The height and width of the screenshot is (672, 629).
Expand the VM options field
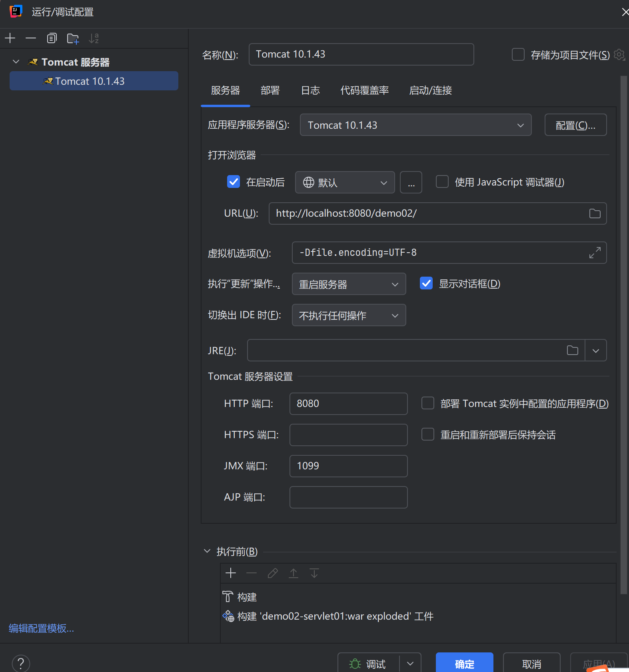click(x=595, y=253)
